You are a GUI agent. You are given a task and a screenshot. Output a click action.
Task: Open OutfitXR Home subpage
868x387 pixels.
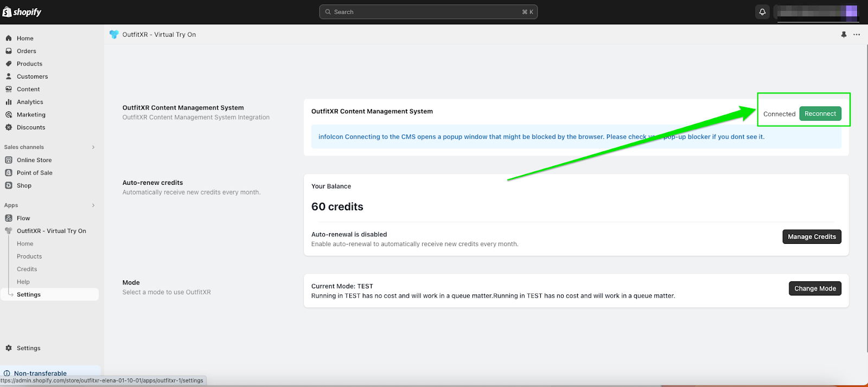tap(25, 244)
